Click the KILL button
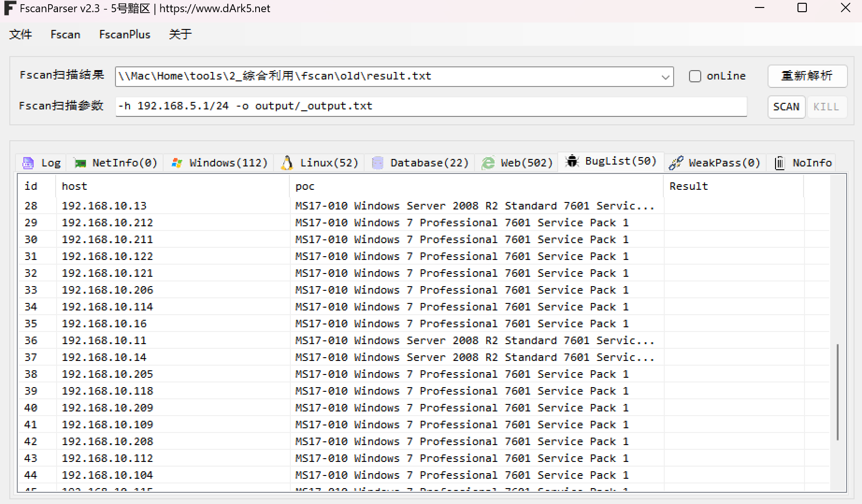The width and height of the screenshot is (862, 504). (826, 107)
